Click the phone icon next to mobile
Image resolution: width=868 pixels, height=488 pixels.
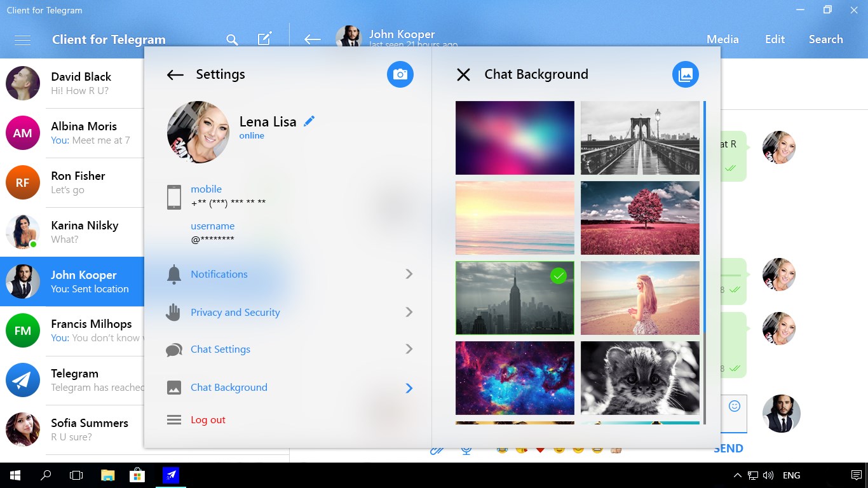(174, 197)
